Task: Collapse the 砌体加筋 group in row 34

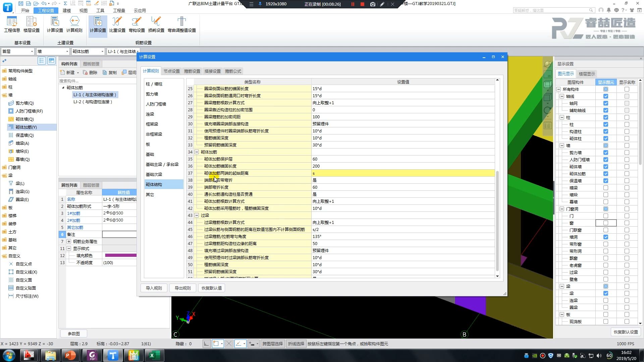Action: (x=197, y=152)
